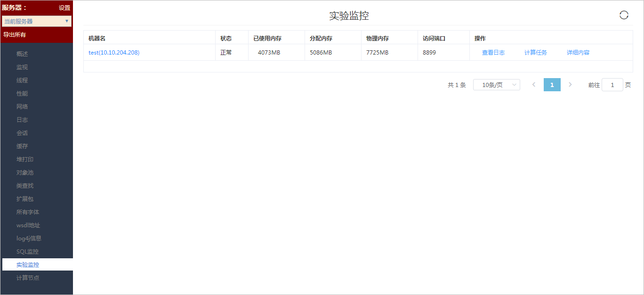Click 导出所有 link
The width and height of the screenshot is (644, 295).
click(x=15, y=35)
